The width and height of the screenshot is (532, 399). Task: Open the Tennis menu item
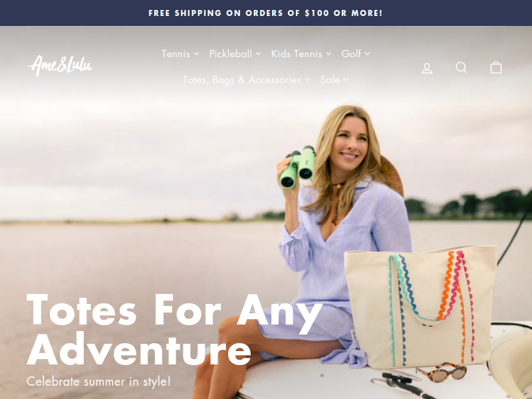[x=176, y=54]
